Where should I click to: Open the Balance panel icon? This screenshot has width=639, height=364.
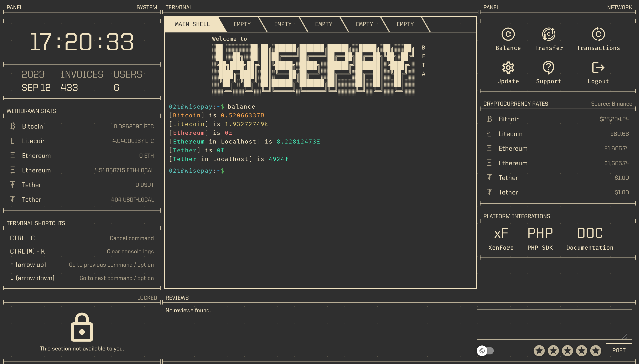(508, 34)
